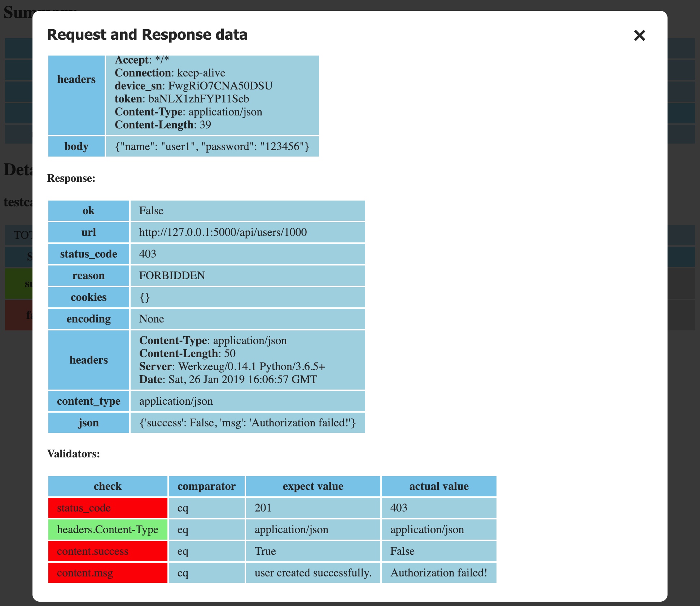This screenshot has width=700, height=606.
Task: Click the 'Authorization failed!' actual value cell
Action: [x=439, y=573]
